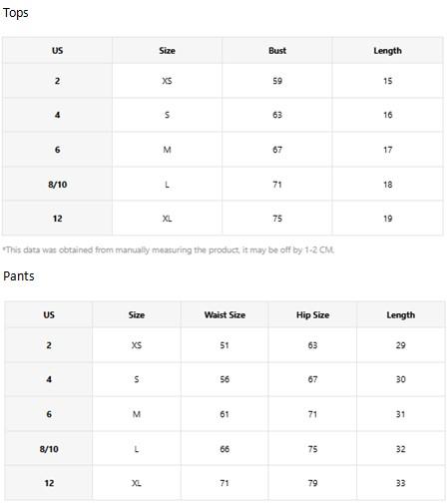
Task: Click waist size 61 for size M
Action: [x=224, y=414]
